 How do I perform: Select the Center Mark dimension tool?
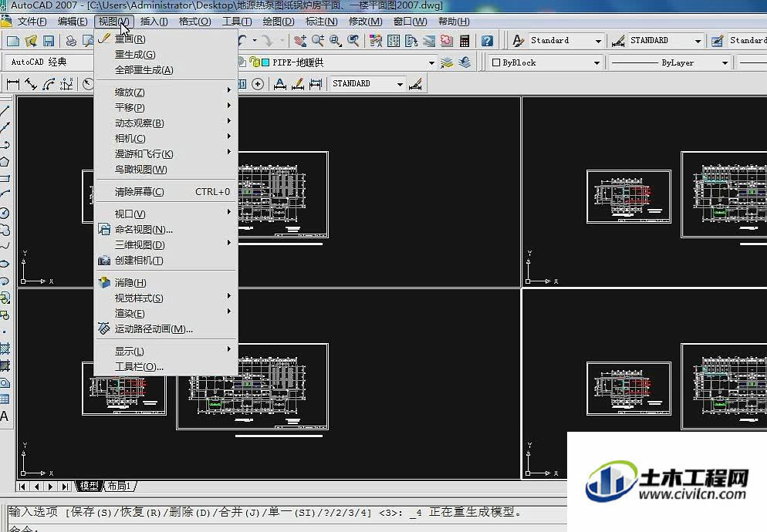pyautogui.click(x=258, y=84)
